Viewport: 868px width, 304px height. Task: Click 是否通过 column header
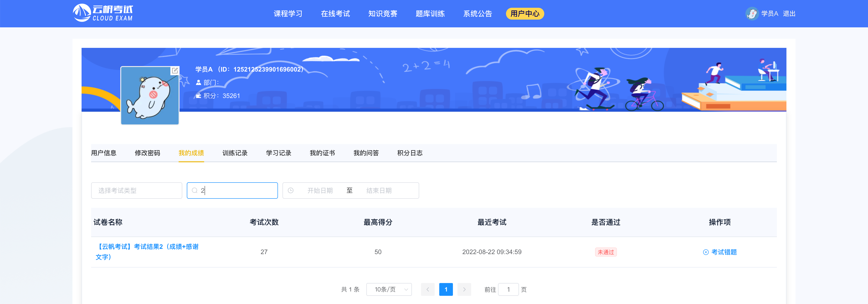point(606,222)
